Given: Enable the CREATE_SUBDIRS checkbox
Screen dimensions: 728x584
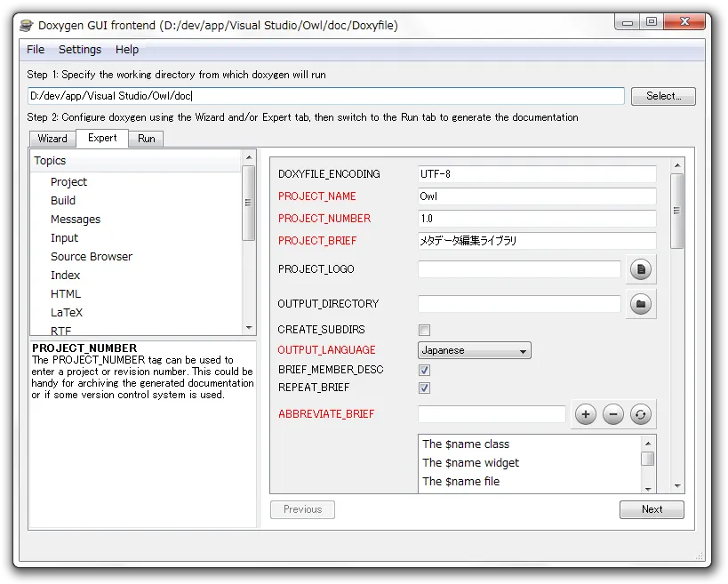Looking at the screenshot, I should pyautogui.click(x=425, y=330).
